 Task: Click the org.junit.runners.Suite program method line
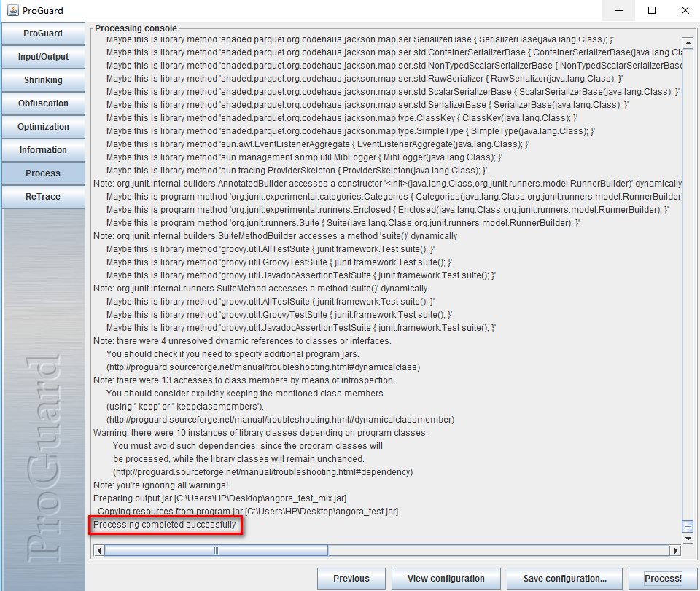[x=343, y=222]
